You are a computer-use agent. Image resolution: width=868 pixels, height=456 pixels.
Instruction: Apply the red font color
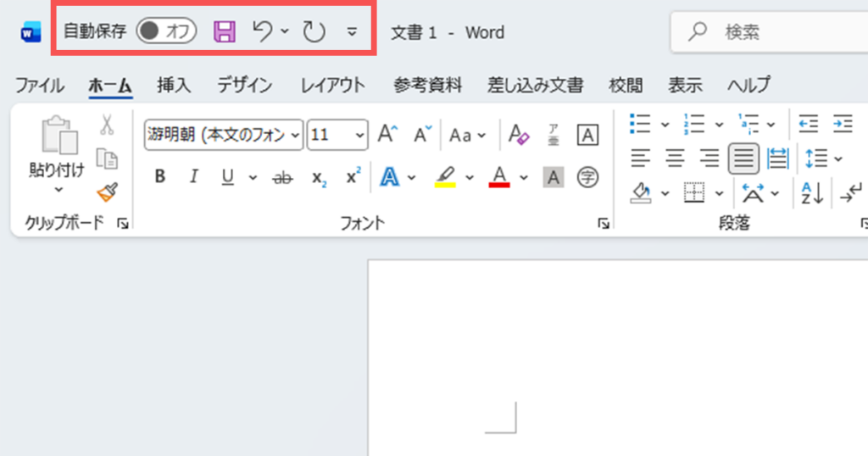[x=499, y=177]
